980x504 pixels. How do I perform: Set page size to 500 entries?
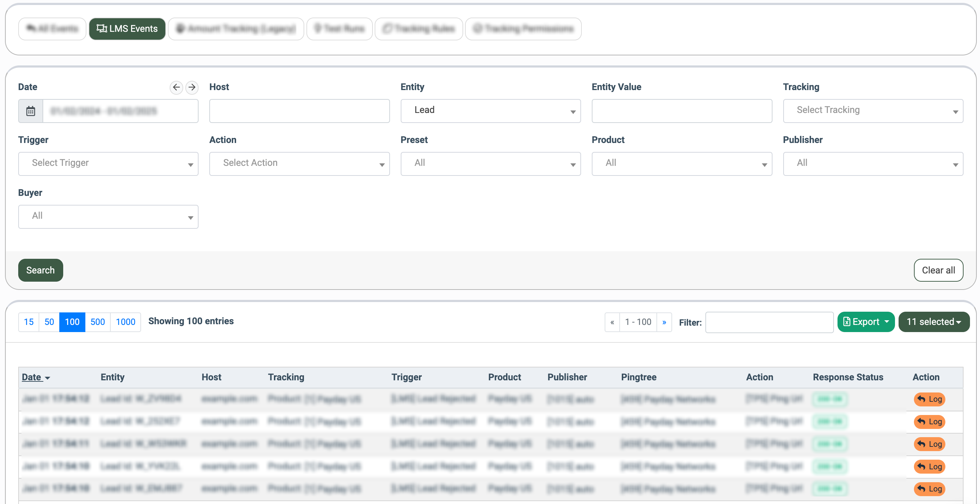pyautogui.click(x=97, y=322)
